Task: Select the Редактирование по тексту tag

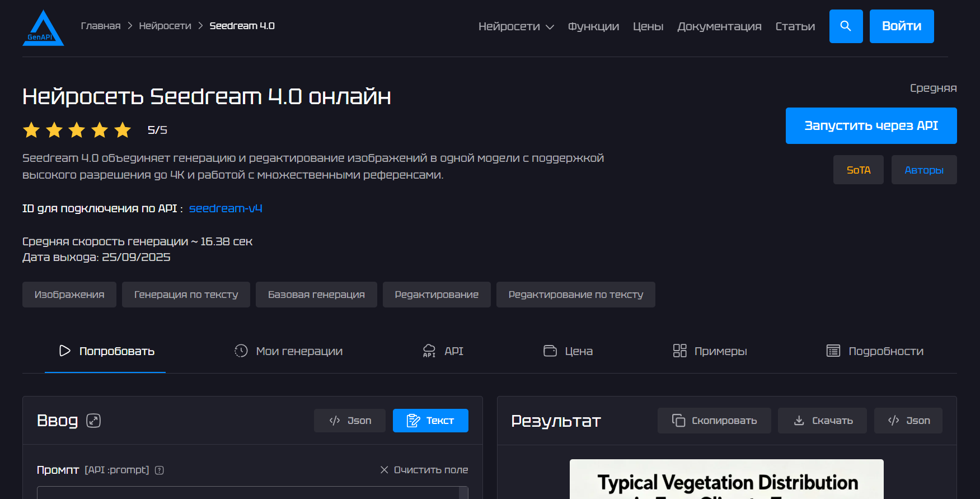Action: point(575,295)
